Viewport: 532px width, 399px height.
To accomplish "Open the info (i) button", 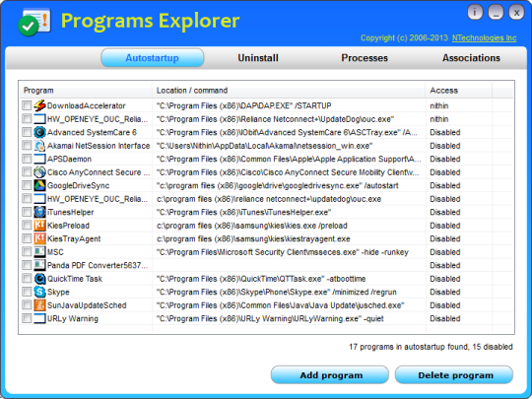I will (475, 13).
